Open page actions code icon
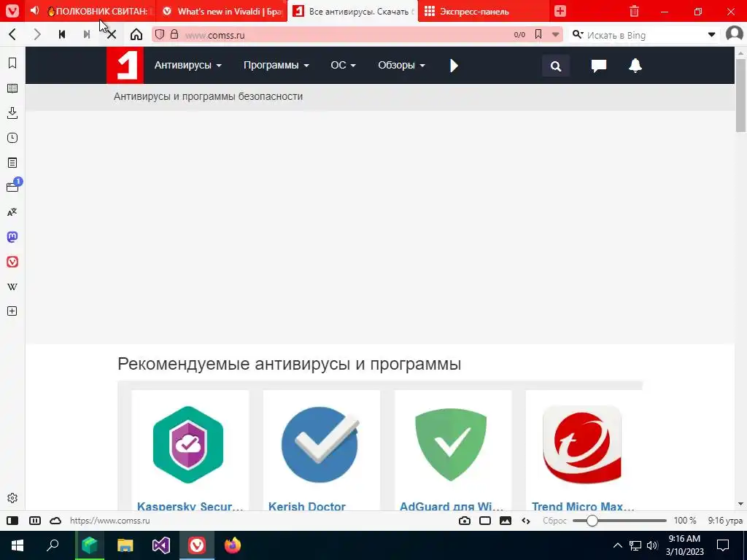The width and height of the screenshot is (747, 560). point(526,521)
